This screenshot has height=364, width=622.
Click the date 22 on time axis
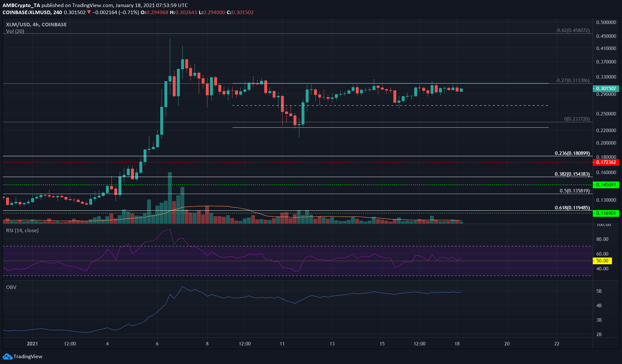tap(557, 343)
